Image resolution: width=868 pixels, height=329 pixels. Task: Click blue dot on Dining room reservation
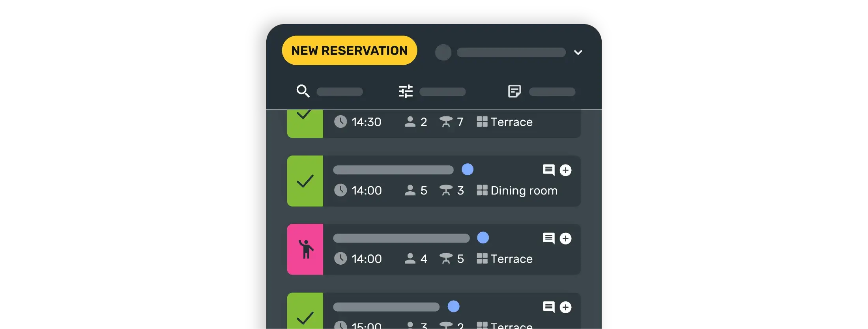tap(468, 169)
